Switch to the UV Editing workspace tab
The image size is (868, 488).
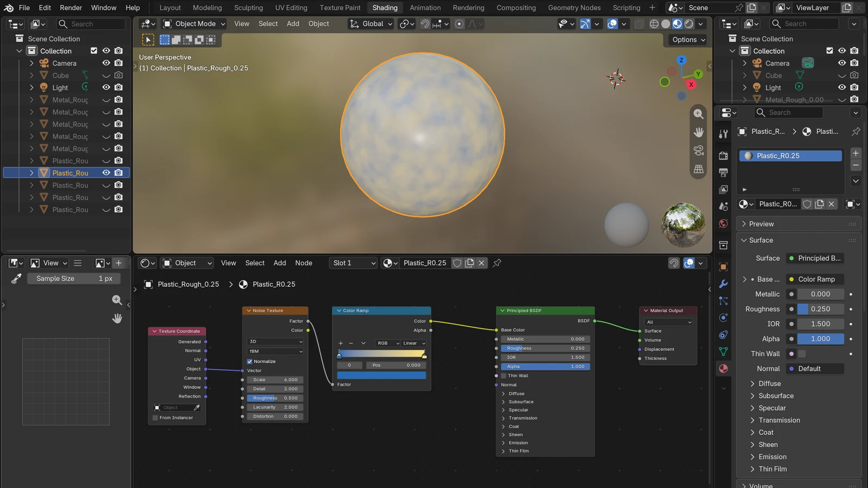pos(291,8)
